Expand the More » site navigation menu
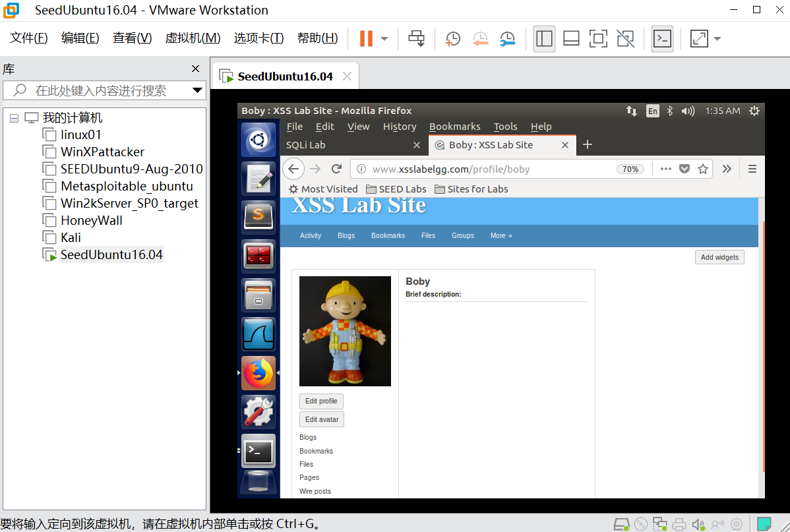 501,235
